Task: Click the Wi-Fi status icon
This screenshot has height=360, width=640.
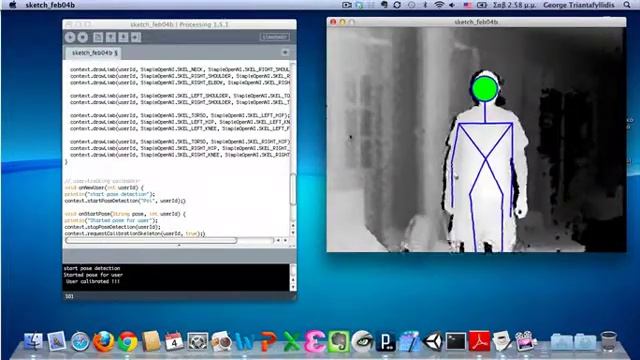Action: click(439, 5)
